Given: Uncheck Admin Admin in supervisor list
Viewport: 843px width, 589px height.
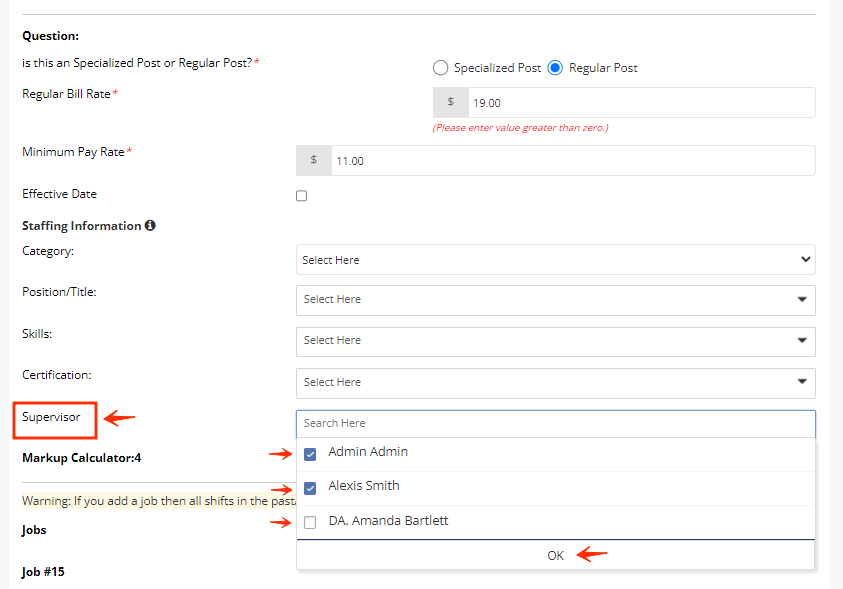Looking at the screenshot, I should click(310, 454).
